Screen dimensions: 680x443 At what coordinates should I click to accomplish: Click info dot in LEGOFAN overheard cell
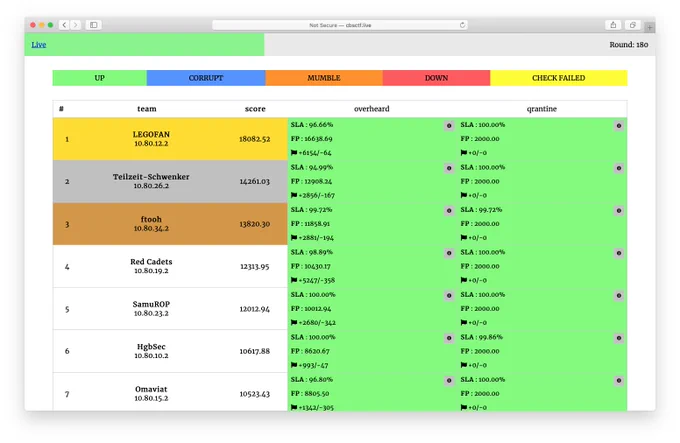[449, 126]
